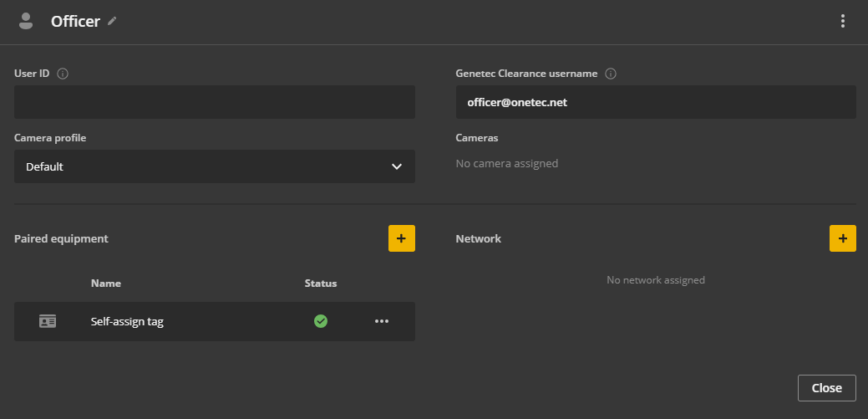868x419 pixels.
Task: Click into the User ID field
Action: [x=214, y=102]
